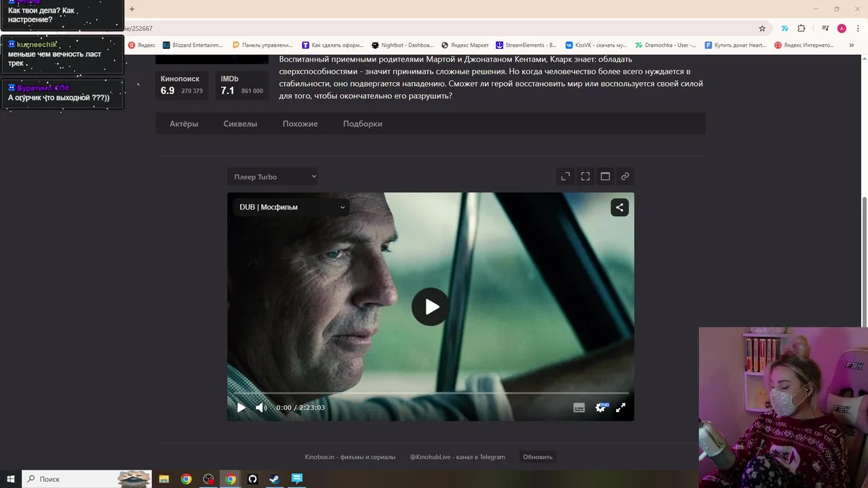This screenshot has width=868, height=488.
Task: Open the Актёры tab
Action: tap(184, 123)
